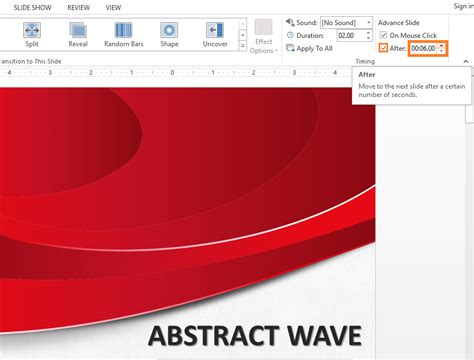Decrease the Duration with down arrow
This screenshot has width=474, height=360.
point(368,38)
